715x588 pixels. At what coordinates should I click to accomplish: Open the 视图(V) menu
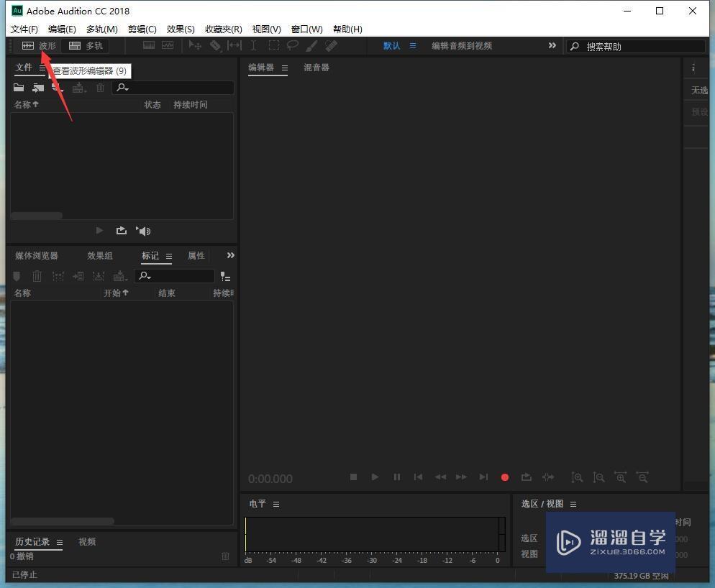(267, 29)
